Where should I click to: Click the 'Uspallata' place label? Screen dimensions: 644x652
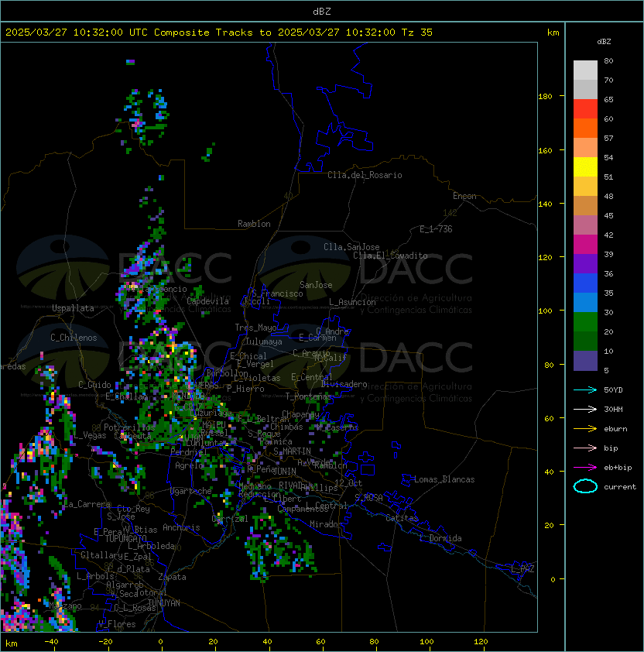74,308
